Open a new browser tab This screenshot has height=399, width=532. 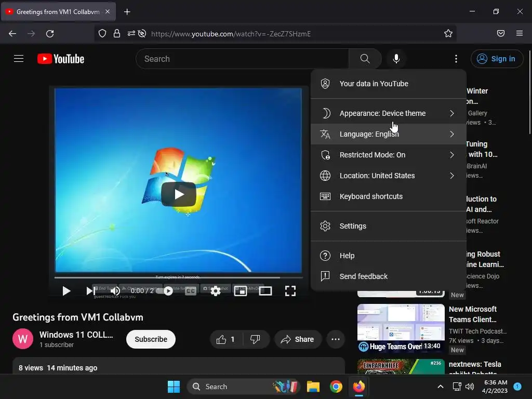tap(127, 12)
